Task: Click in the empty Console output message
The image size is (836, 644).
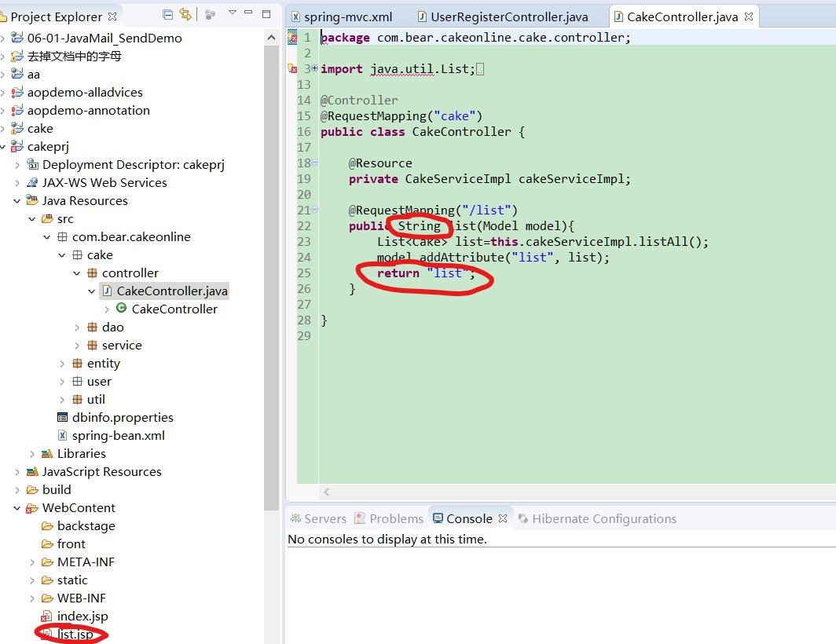Action: 387,539
